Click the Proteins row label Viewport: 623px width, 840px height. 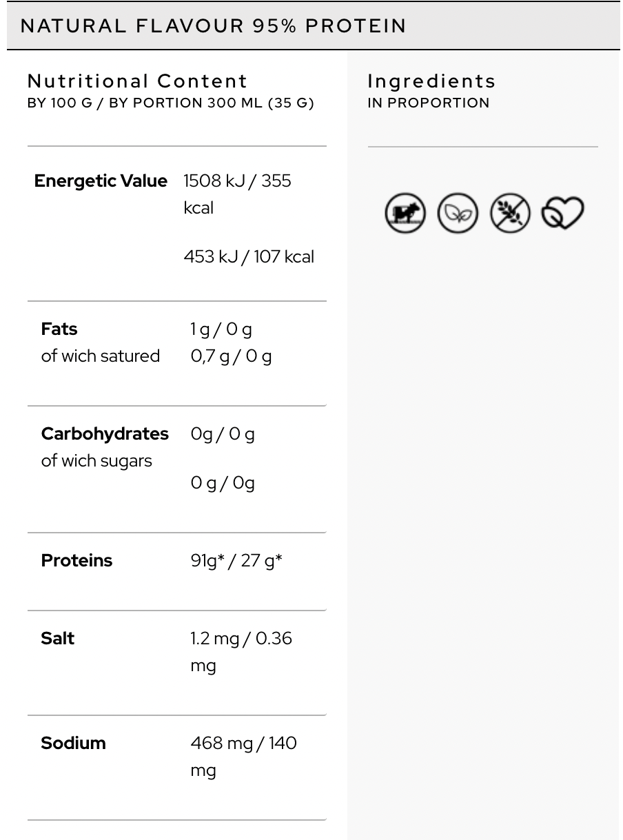point(76,561)
